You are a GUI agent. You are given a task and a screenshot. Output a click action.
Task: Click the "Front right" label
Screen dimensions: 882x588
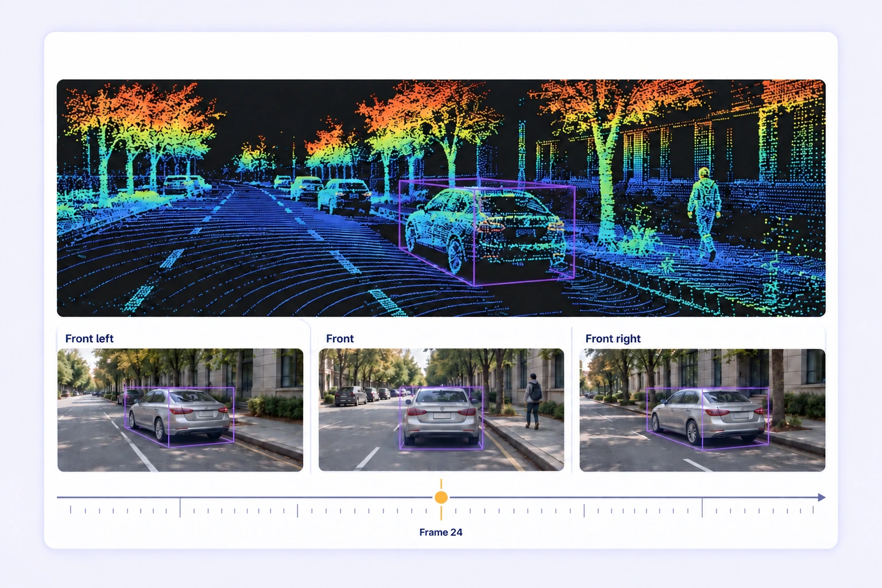(x=613, y=339)
